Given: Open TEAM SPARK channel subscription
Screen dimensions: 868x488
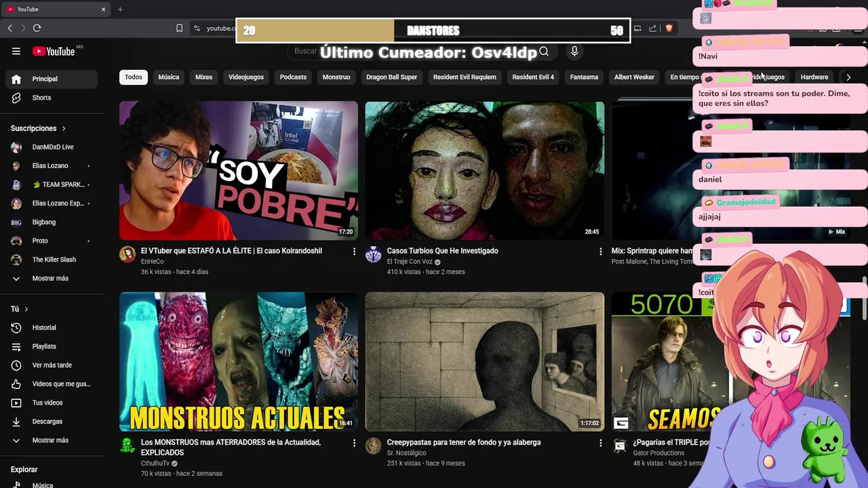Looking at the screenshot, I should coord(52,184).
